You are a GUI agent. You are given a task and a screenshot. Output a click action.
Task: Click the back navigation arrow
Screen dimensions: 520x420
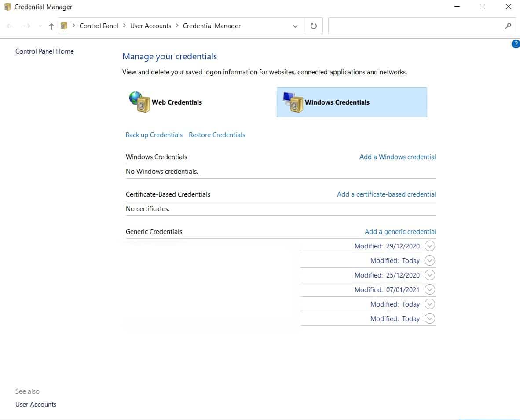(10, 26)
